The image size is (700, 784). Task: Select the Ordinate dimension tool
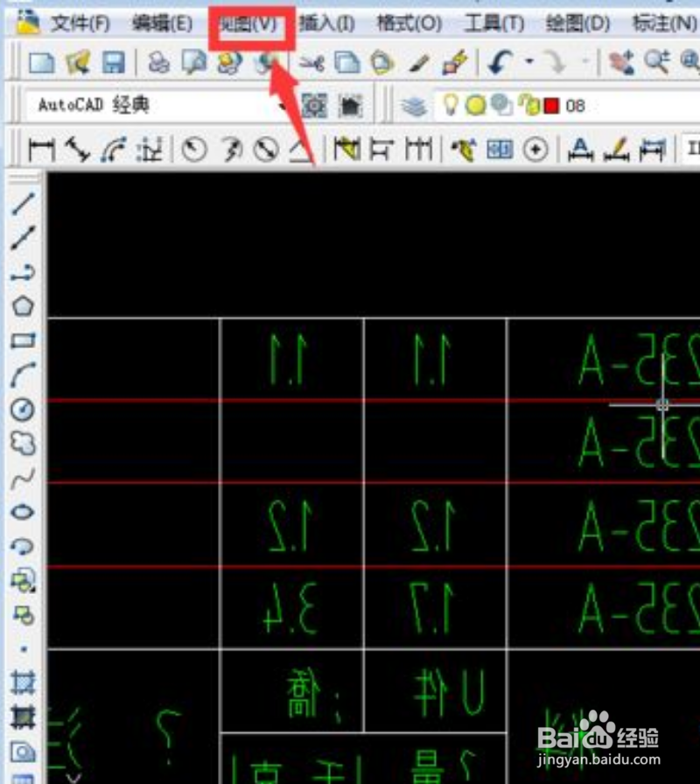pyautogui.click(x=150, y=150)
